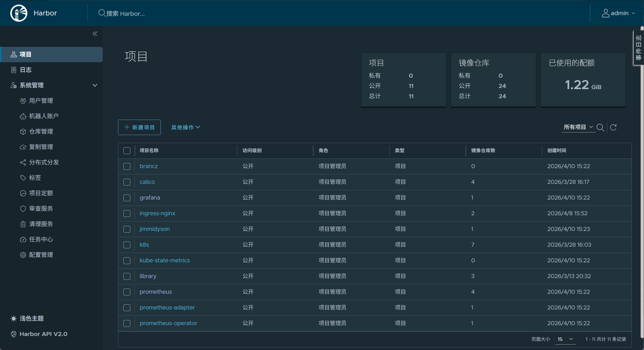The height and width of the screenshot is (350, 644).
Task: Click the 审查服务 shield icon
Action: click(x=23, y=209)
